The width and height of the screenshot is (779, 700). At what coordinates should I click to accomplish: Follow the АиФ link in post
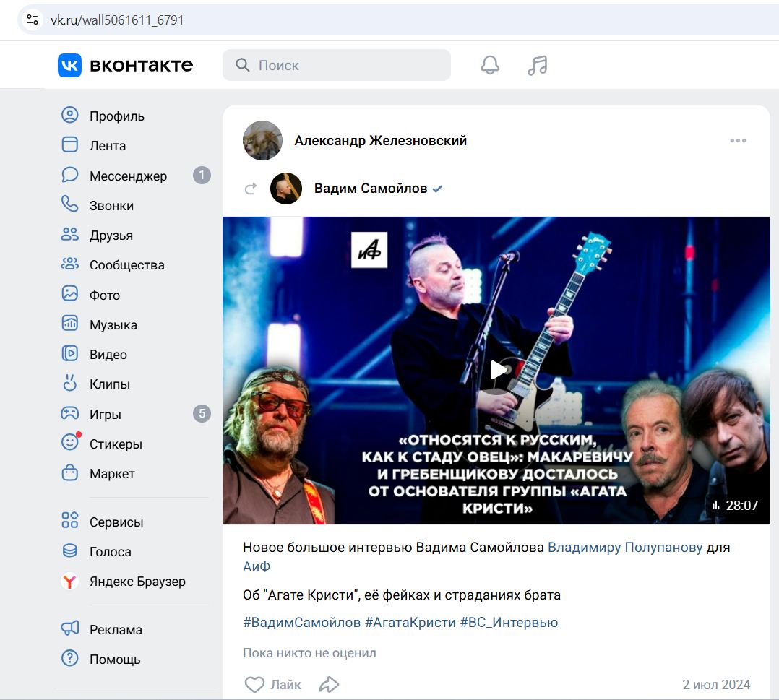point(257,567)
